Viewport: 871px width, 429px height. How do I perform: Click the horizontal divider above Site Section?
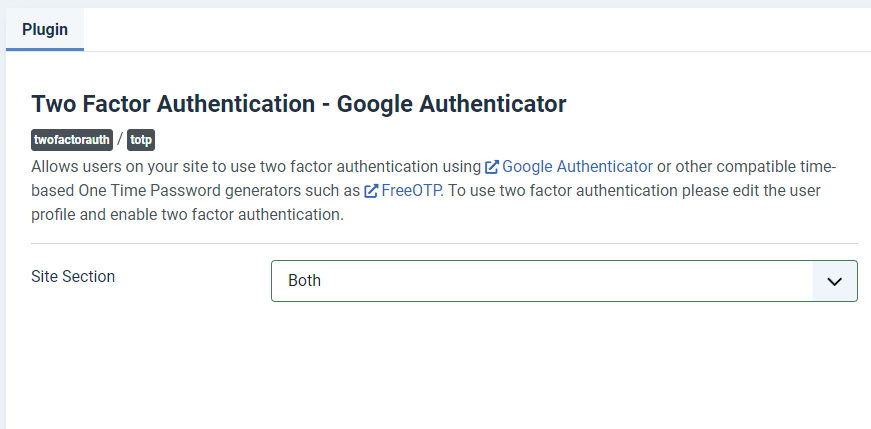[444, 243]
